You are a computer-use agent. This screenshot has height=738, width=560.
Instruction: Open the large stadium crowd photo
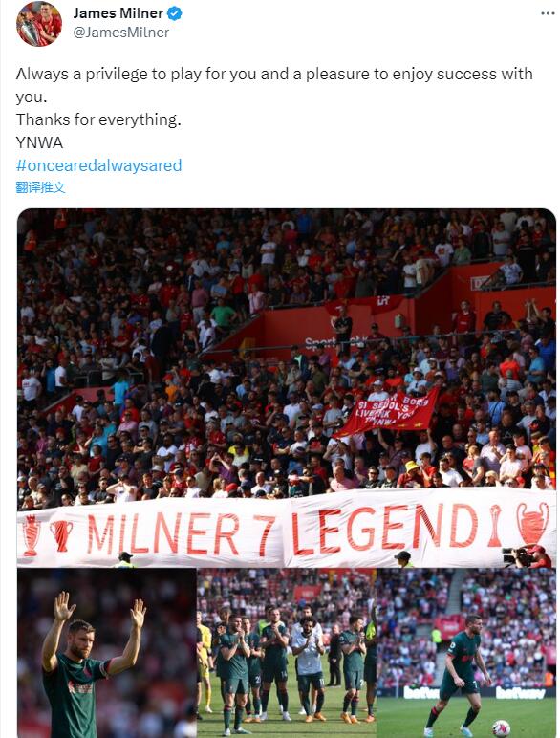click(x=287, y=388)
